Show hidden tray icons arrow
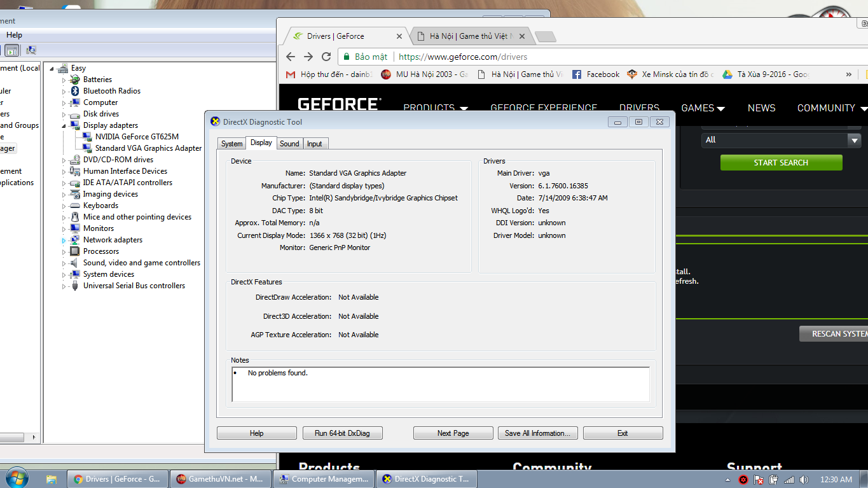Viewport: 868px width, 488px height. point(728,480)
